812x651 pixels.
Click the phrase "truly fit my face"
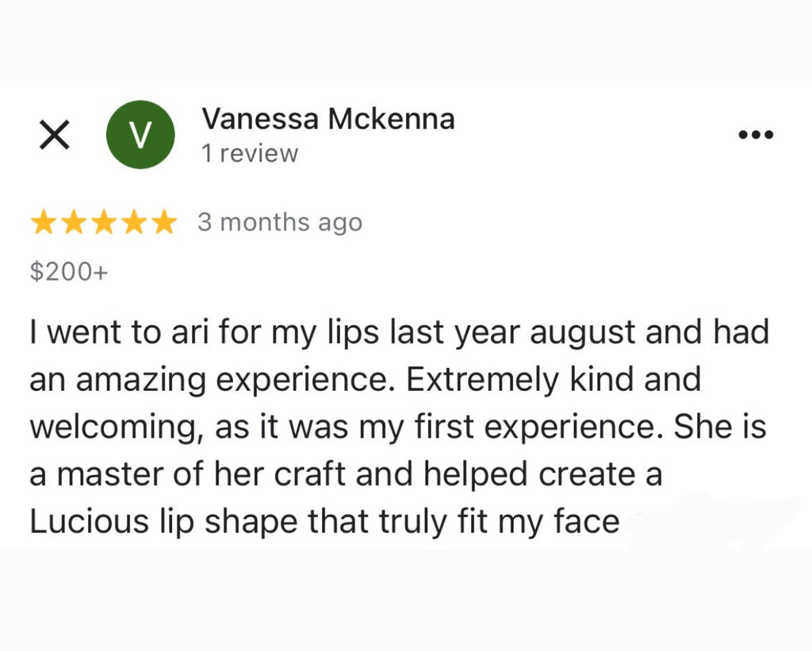[499, 522]
